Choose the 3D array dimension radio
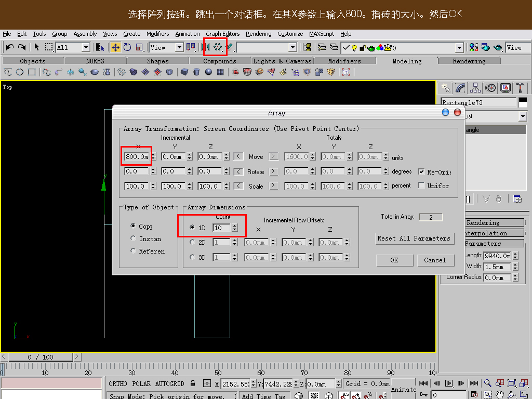The width and height of the screenshot is (532, 399). click(x=192, y=257)
